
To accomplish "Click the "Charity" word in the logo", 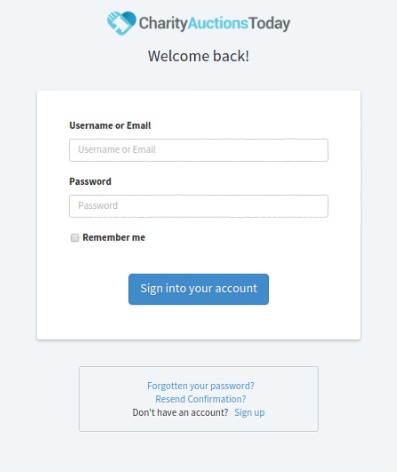I will click(x=163, y=24).
